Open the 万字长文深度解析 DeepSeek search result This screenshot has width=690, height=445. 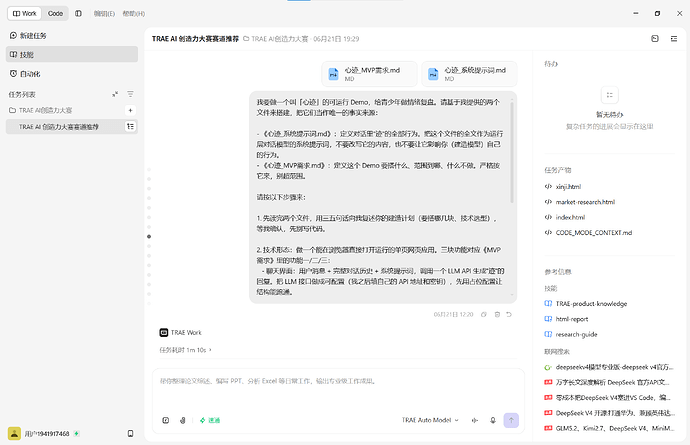click(x=612, y=382)
